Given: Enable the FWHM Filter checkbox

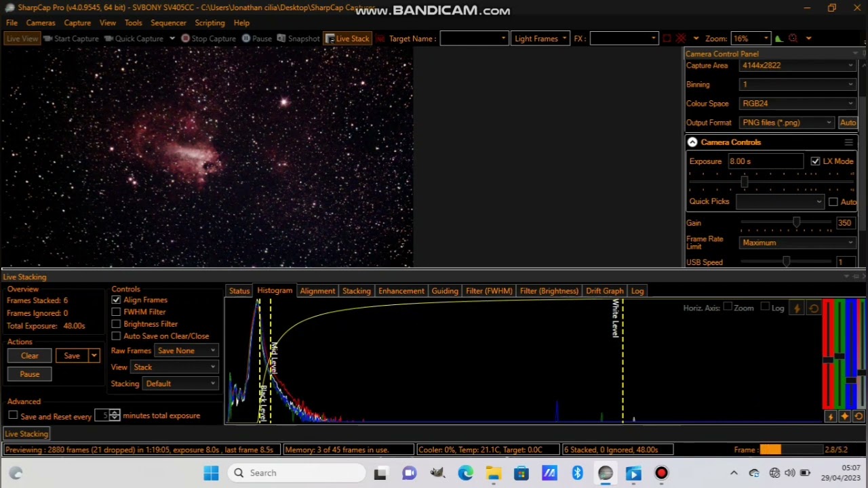Looking at the screenshot, I should pyautogui.click(x=116, y=312).
